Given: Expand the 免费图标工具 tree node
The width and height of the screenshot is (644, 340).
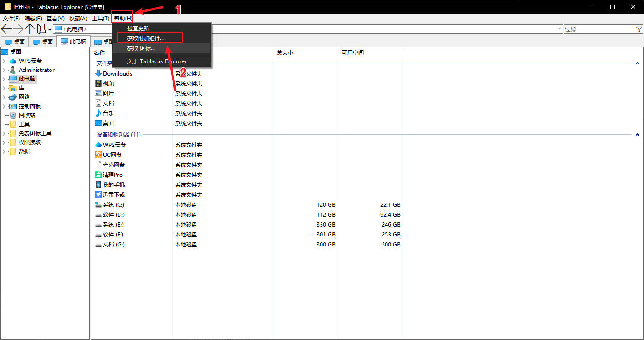Looking at the screenshot, I should point(4,133).
